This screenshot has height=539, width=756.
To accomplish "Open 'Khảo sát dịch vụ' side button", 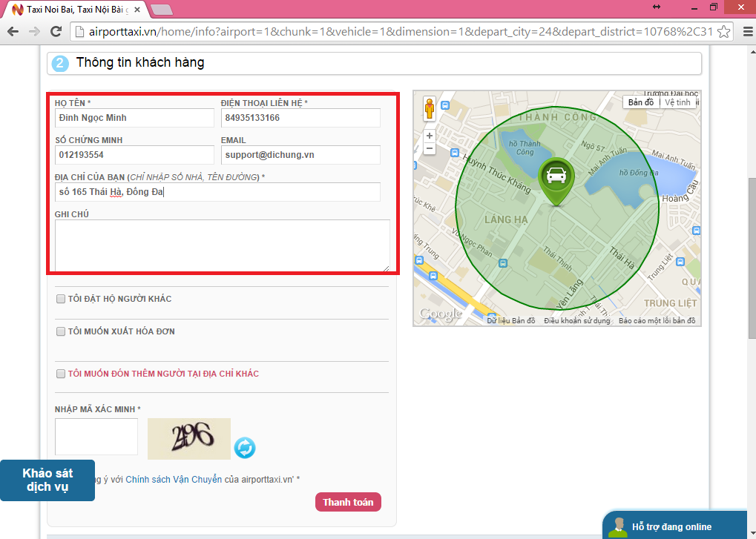I will 47,480.
